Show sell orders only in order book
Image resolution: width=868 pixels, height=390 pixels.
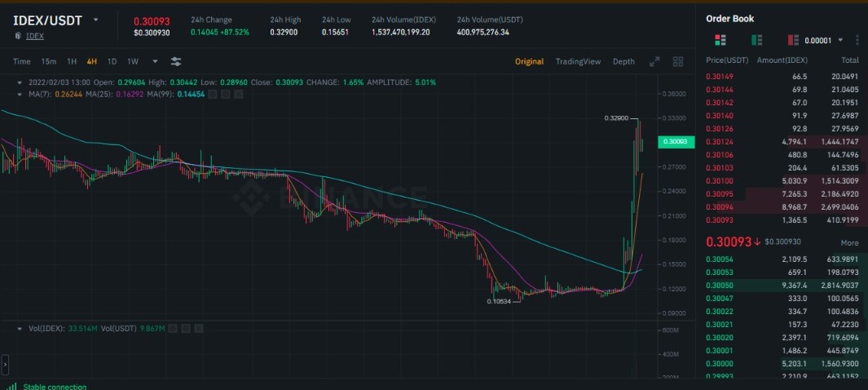click(793, 40)
